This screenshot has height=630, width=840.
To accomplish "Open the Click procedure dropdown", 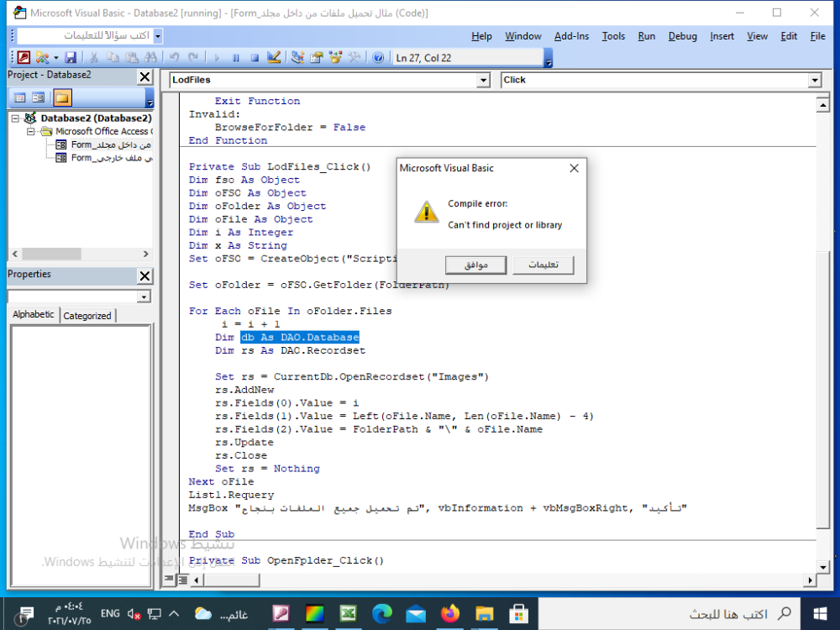I will 815,81.
